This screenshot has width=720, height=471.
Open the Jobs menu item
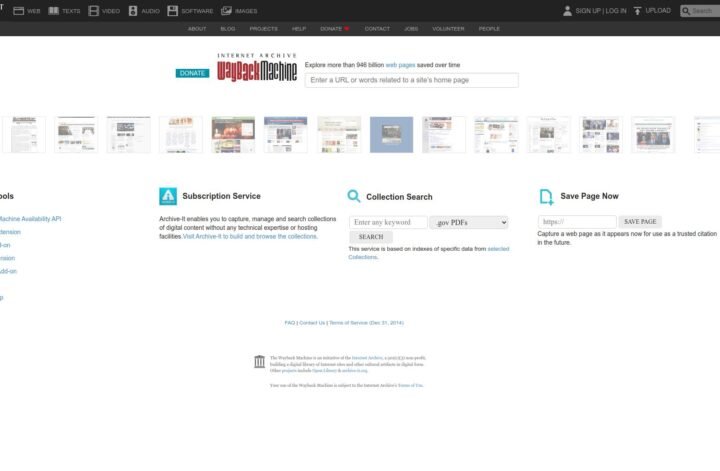411,29
